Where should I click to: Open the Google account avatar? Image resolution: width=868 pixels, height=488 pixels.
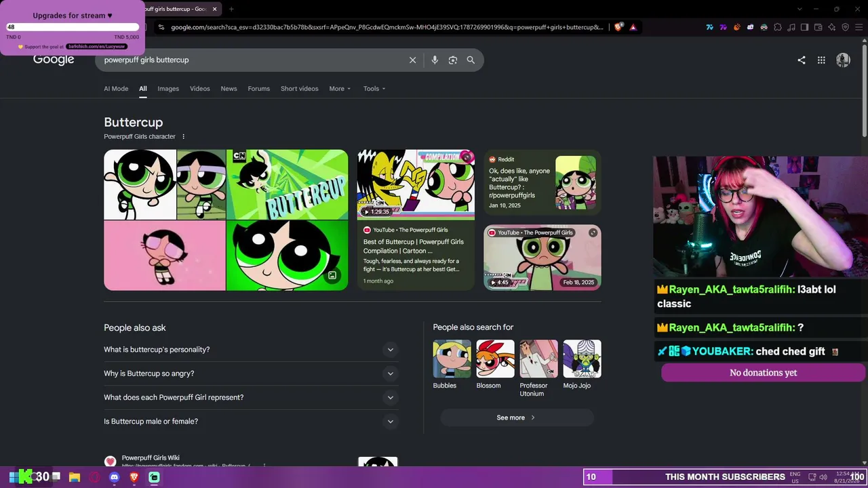[x=843, y=60]
